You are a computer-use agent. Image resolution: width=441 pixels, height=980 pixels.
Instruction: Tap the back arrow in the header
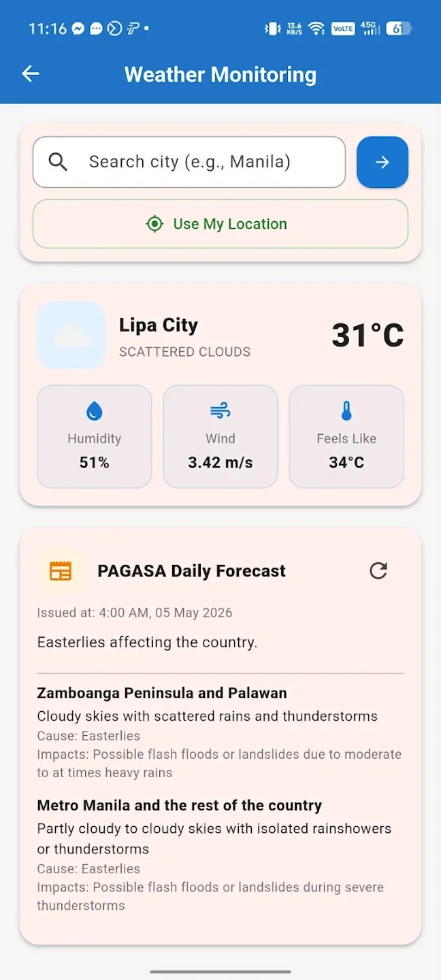[31, 74]
